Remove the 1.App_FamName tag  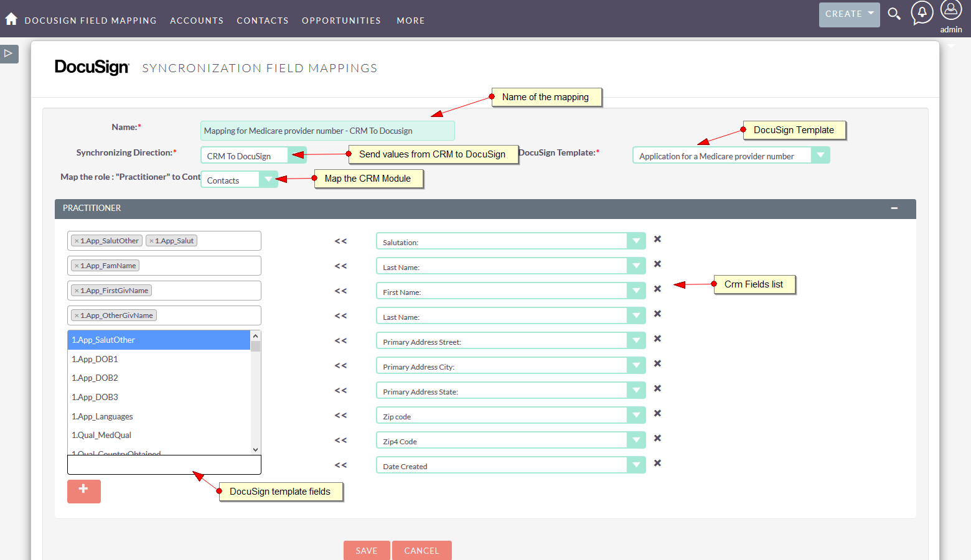(x=77, y=266)
